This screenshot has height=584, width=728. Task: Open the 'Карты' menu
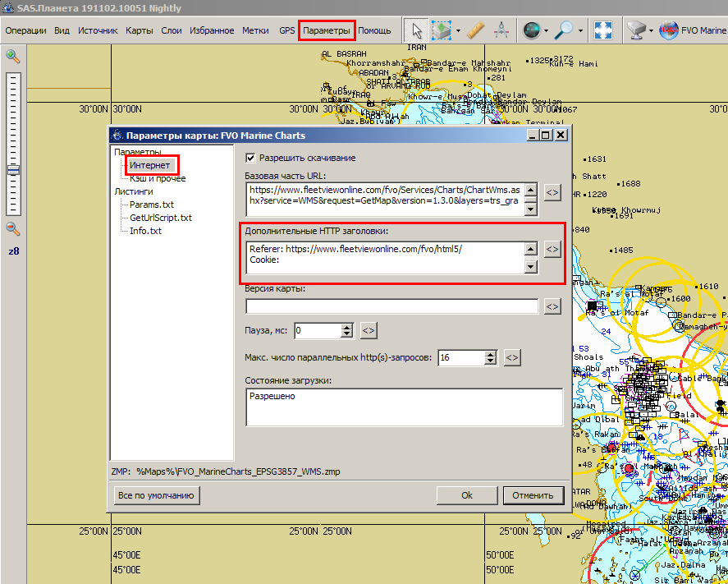(x=139, y=31)
